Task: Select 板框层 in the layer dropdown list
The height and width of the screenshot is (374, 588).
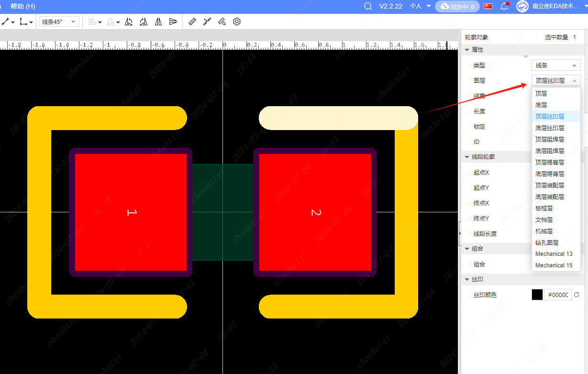Action: tap(544, 208)
